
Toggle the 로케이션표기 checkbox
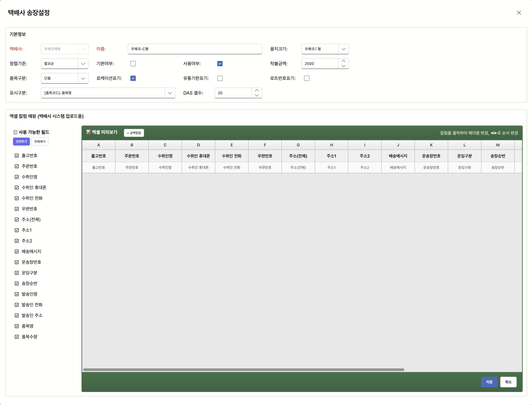(133, 78)
